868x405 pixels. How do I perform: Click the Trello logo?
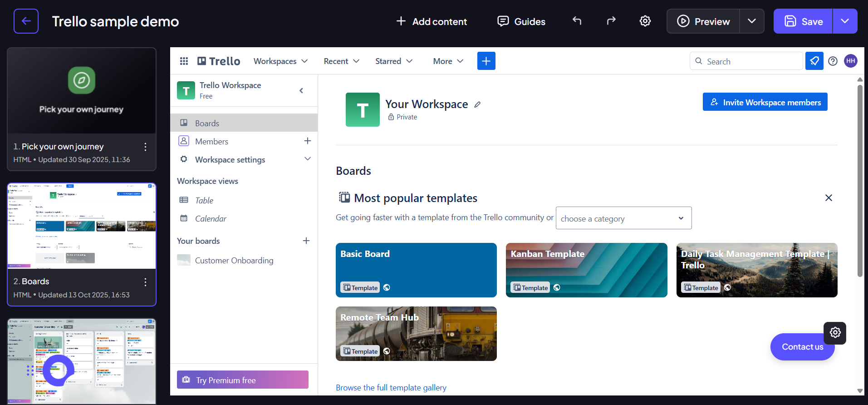click(x=219, y=61)
